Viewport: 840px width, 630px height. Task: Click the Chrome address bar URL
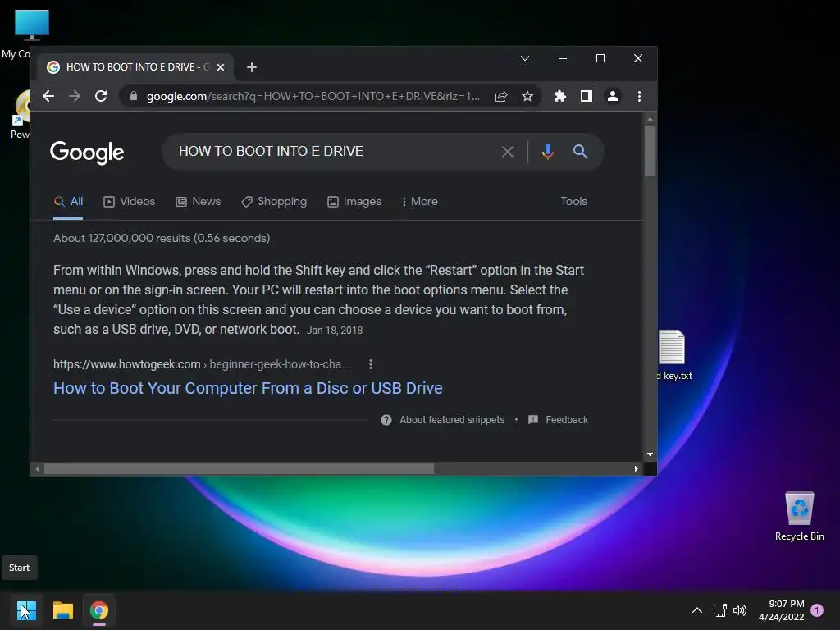coord(313,97)
